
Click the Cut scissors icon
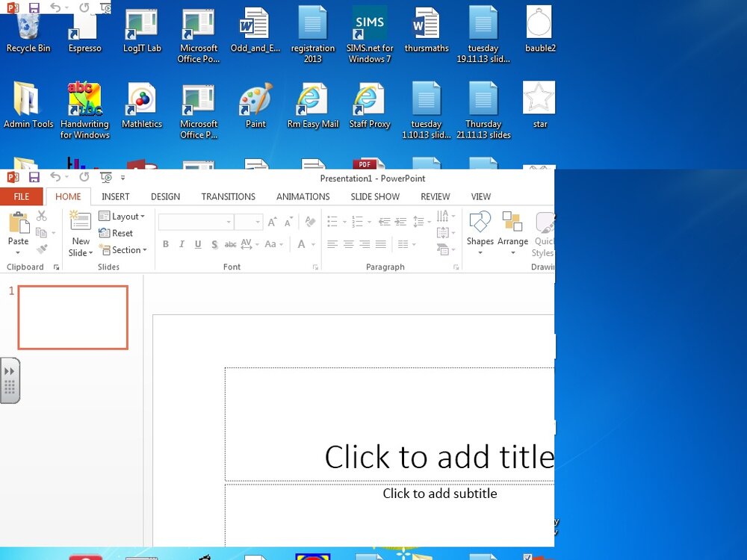(42, 216)
